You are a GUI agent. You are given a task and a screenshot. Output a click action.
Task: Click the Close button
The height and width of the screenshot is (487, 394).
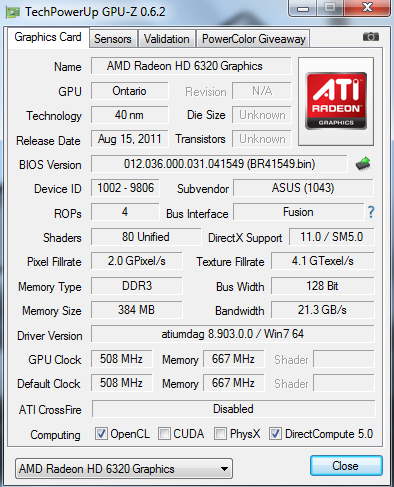[x=346, y=465]
